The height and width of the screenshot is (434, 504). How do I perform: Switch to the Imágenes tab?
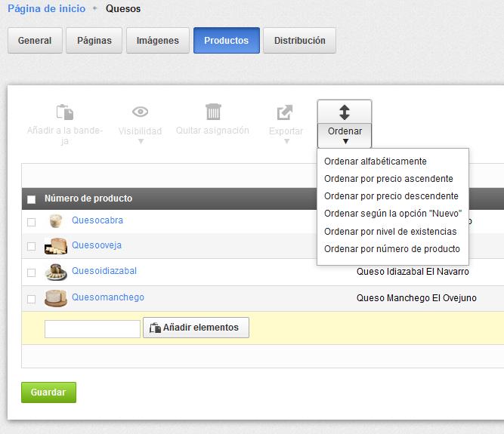click(x=157, y=41)
